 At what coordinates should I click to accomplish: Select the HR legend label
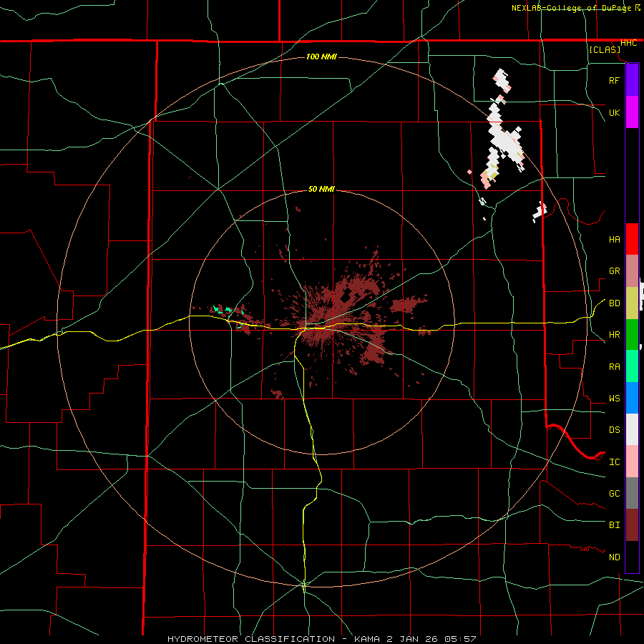point(614,335)
